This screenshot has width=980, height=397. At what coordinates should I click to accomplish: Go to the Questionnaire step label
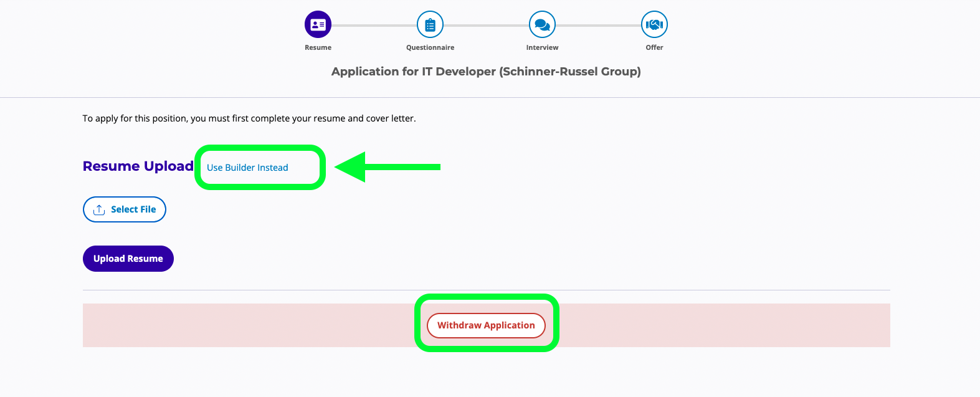(x=430, y=47)
